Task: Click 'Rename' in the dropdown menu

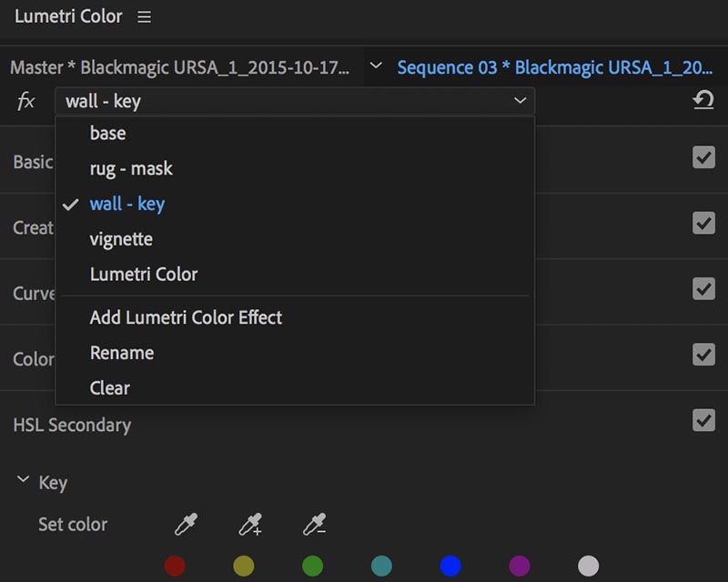Action: tap(295, 353)
